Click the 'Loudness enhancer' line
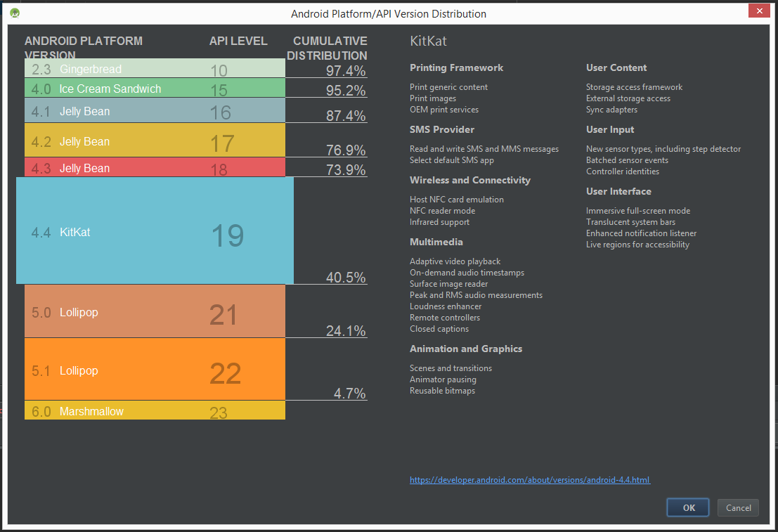778x532 pixels. coord(446,306)
